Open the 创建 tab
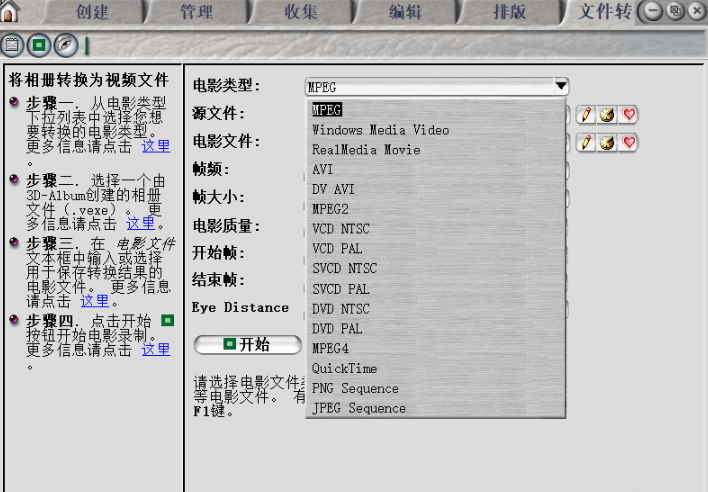The width and height of the screenshot is (708, 492). [x=92, y=12]
